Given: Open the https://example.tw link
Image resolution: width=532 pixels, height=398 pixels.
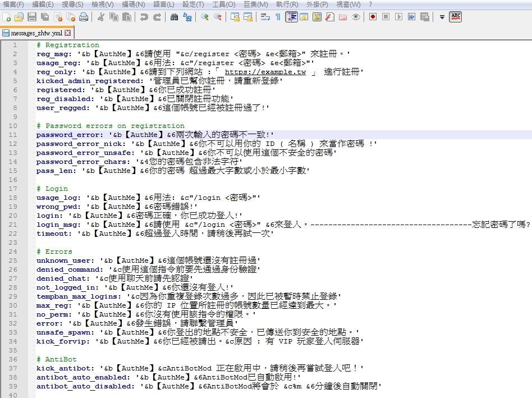Looking at the screenshot, I should pos(265,72).
